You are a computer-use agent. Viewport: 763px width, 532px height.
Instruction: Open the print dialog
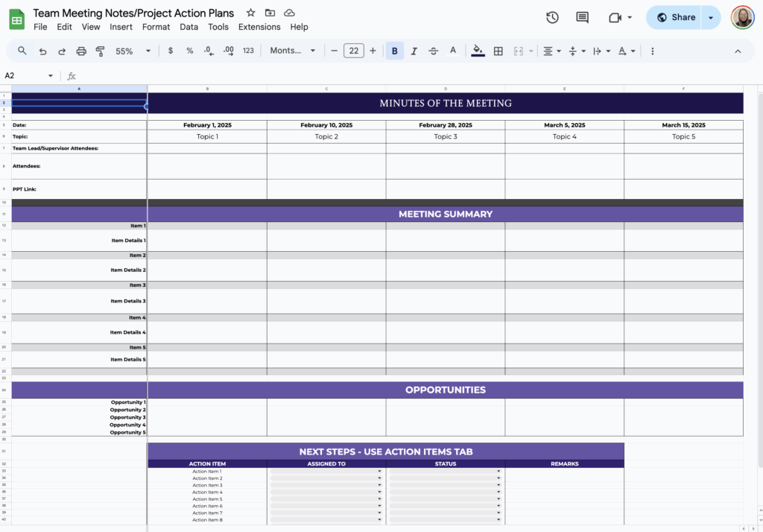81,51
